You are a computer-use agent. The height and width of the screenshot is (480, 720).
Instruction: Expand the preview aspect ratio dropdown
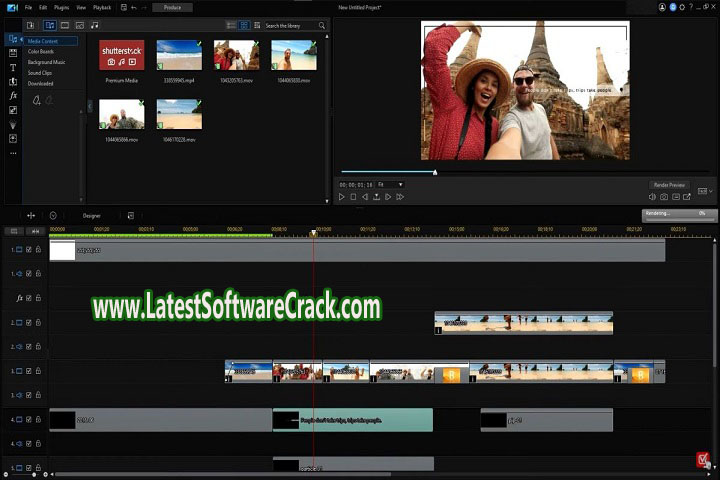pos(707,190)
